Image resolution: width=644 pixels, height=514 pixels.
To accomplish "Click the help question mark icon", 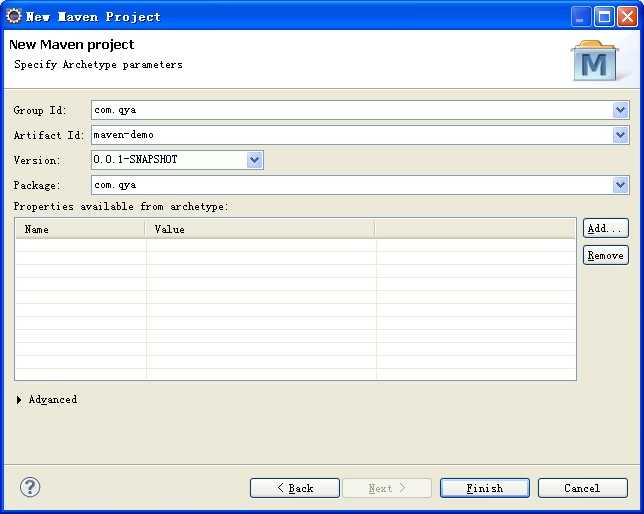I will pos(30,487).
